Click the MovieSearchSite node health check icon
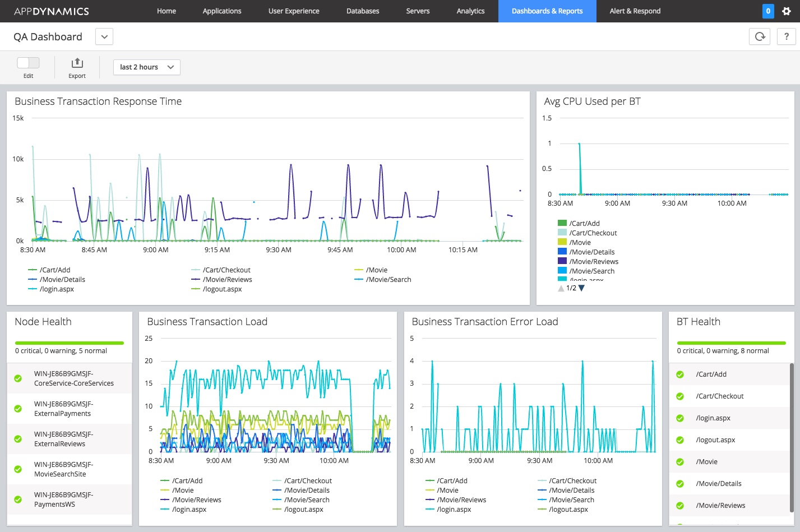 tap(18, 469)
